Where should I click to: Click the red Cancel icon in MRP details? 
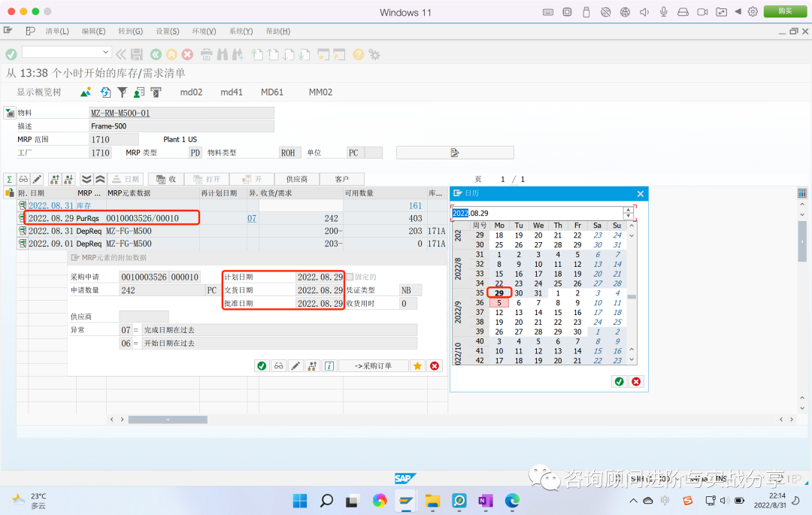435,366
